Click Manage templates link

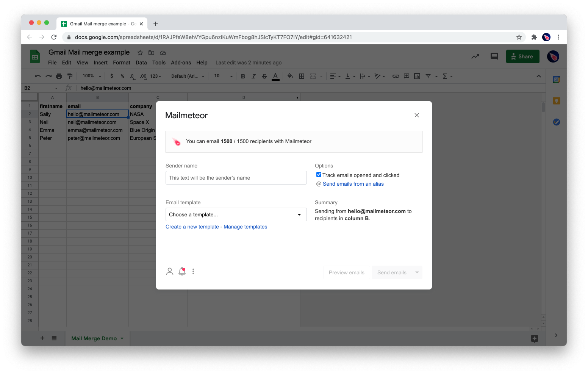[x=246, y=227]
